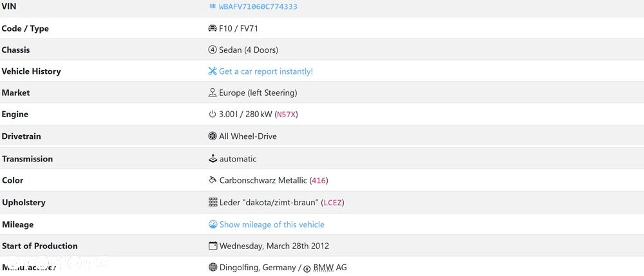
Task: Click the upholstery grid icon beside Leder
Action: pyautogui.click(x=213, y=203)
